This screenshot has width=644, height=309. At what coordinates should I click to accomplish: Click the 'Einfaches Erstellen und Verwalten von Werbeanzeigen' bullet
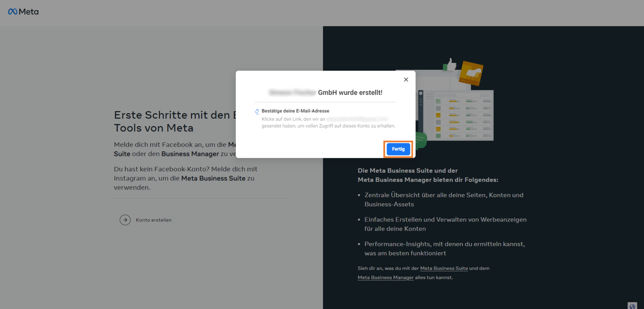(445, 224)
